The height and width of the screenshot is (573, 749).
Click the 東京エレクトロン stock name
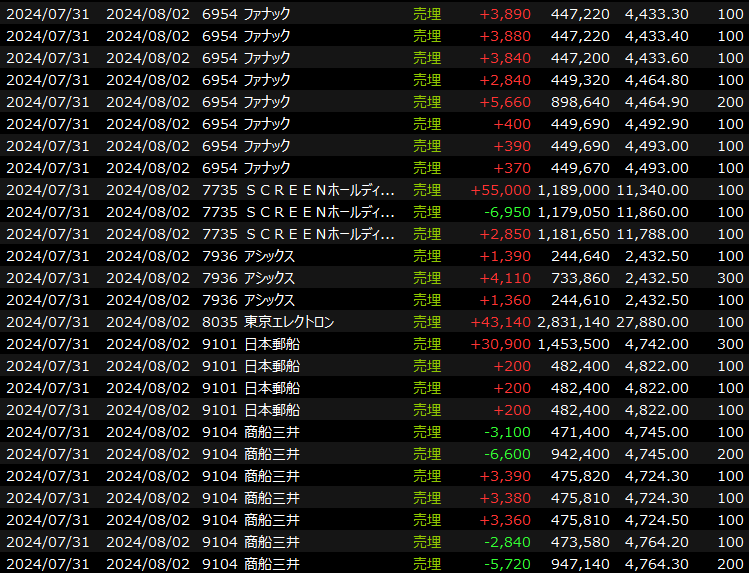(x=289, y=322)
